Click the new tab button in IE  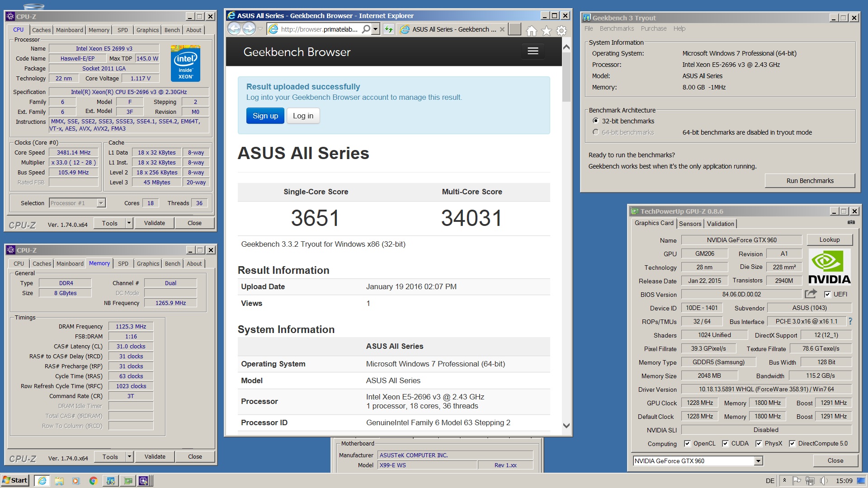[514, 29]
